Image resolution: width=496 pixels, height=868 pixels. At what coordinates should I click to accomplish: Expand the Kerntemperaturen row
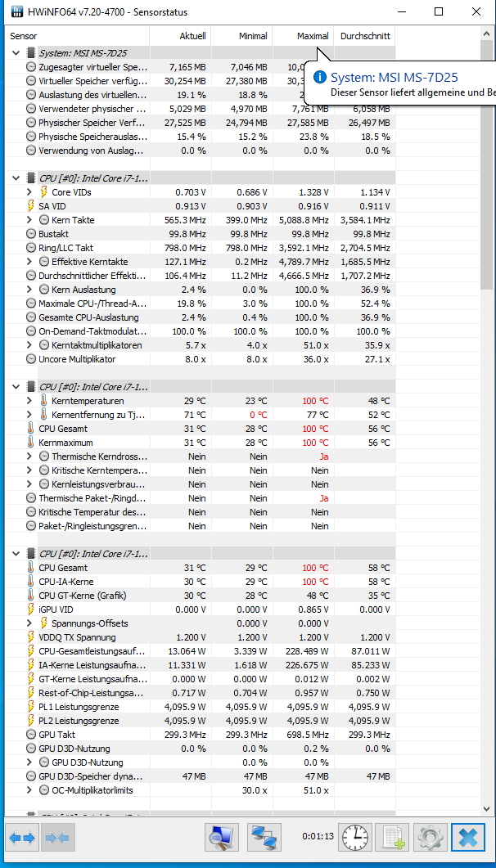tap(29, 401)
